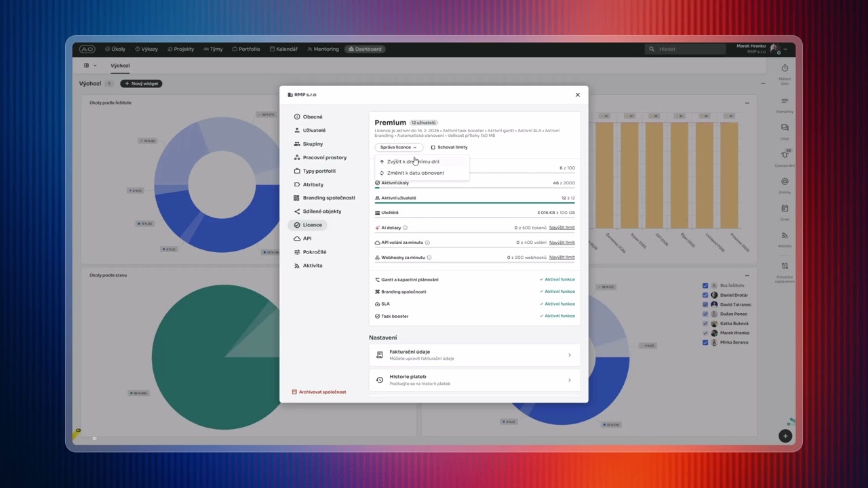Open the bar chart widget options menu
Image resolution: width=868 pixels, height=488 pixels.
point(747,103)
